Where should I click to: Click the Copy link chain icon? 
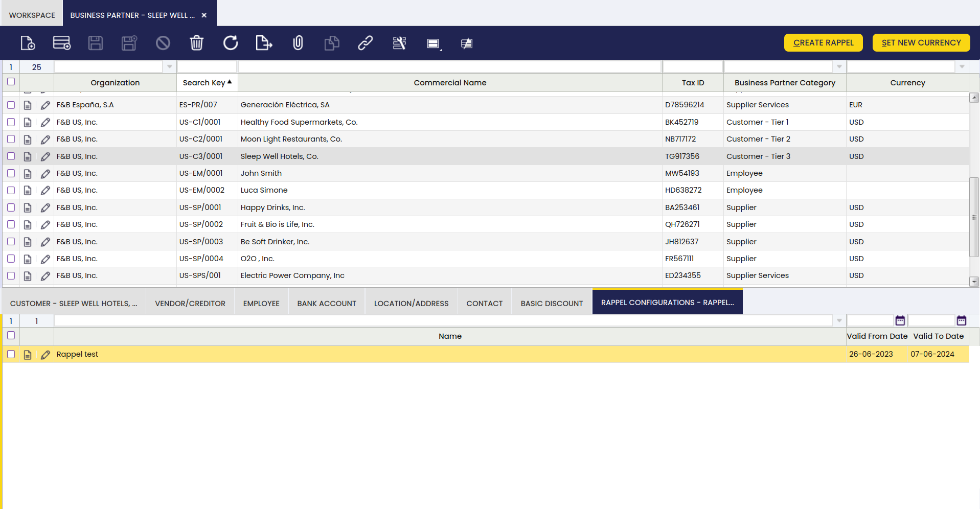pos(366,43)
